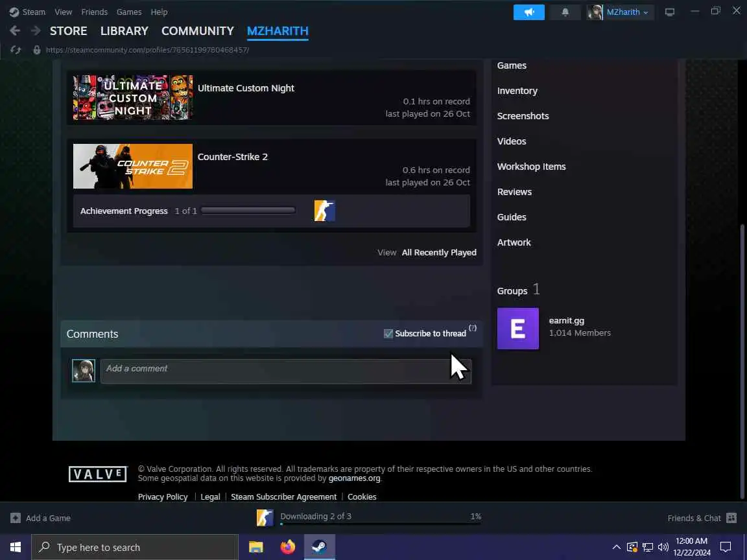
Task: Click the Counter-Strike 2 achievement icon
Action: click(x=324, y=211)
